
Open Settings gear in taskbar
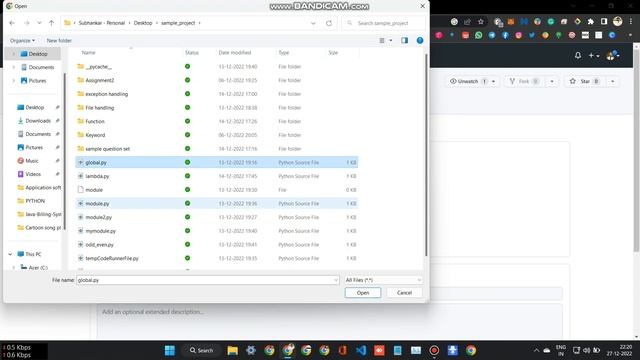[251, 350]
